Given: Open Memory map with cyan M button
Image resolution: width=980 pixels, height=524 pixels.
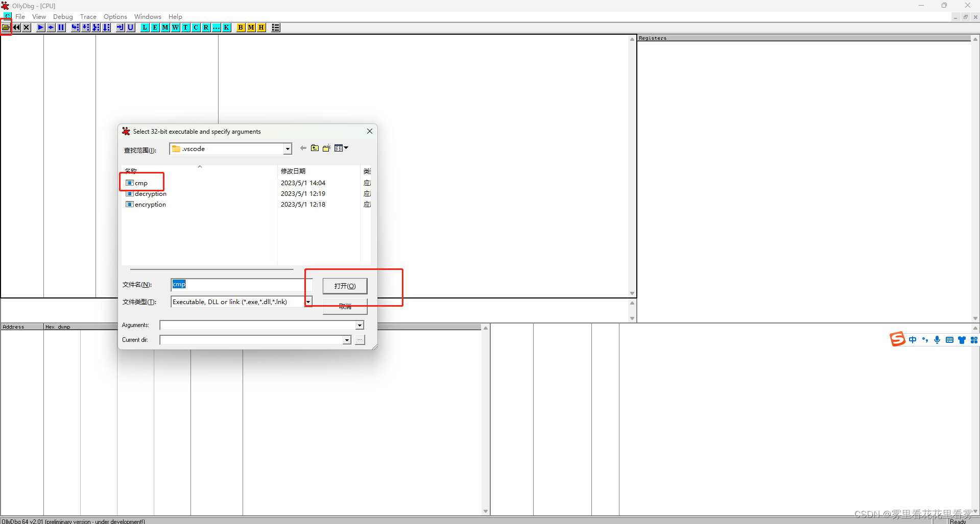Looking at the screenshot, I should click(165, 28).
